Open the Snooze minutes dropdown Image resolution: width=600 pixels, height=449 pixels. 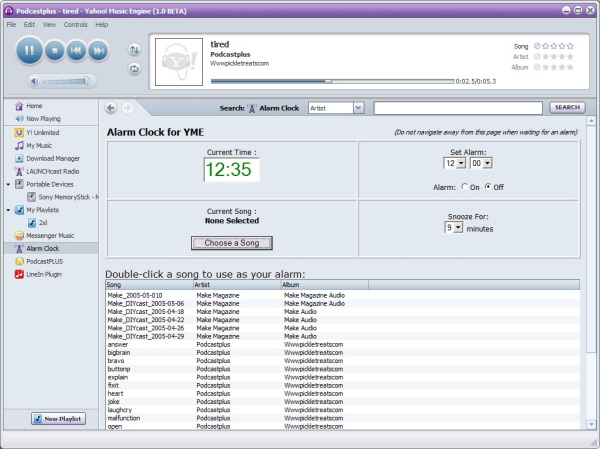click(x=458, y=228)
